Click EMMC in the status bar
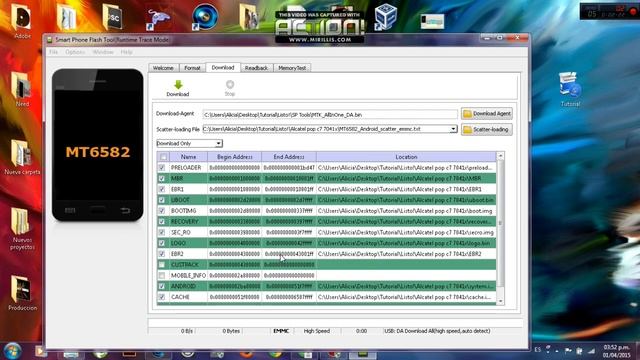The image size is (640, 360). (281, 331)
